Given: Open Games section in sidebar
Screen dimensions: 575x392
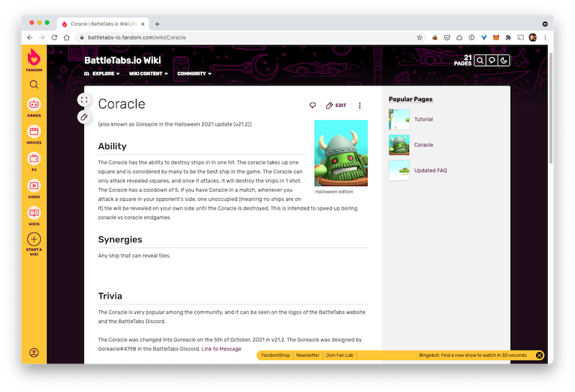Looking at the screenshot, I should coord(34,108).
